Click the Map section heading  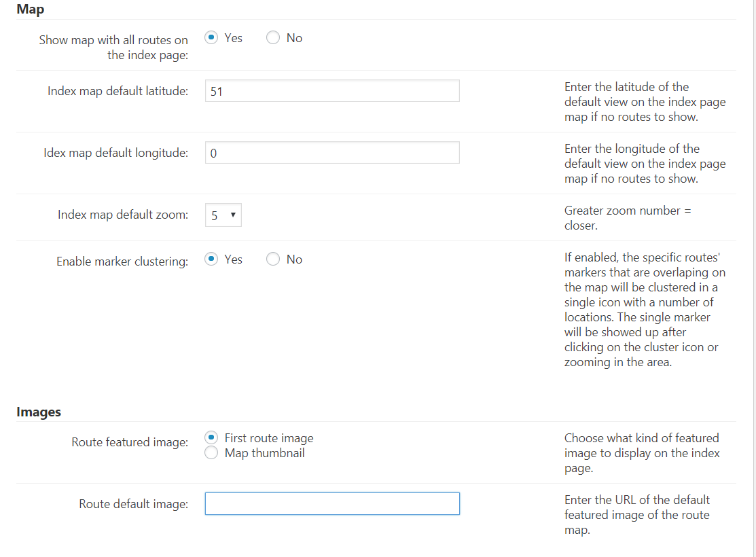tap(31, 10)
